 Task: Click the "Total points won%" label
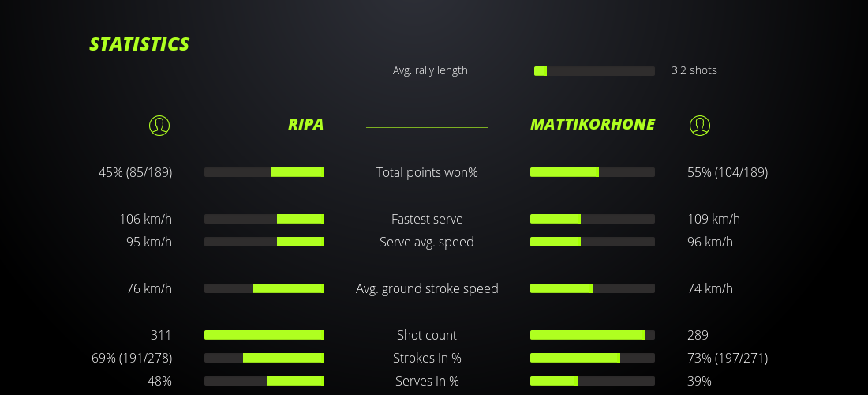click(x=427, y=172)
